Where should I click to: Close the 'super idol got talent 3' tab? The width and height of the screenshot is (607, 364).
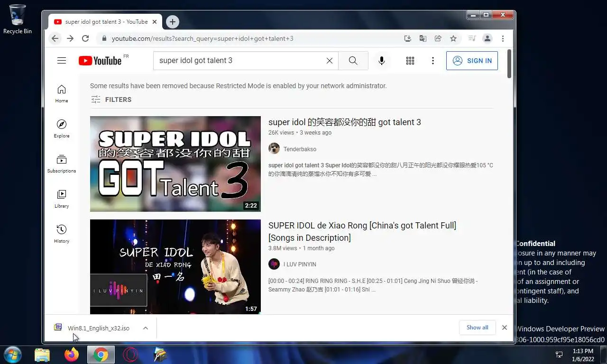[x=155, y=22]
